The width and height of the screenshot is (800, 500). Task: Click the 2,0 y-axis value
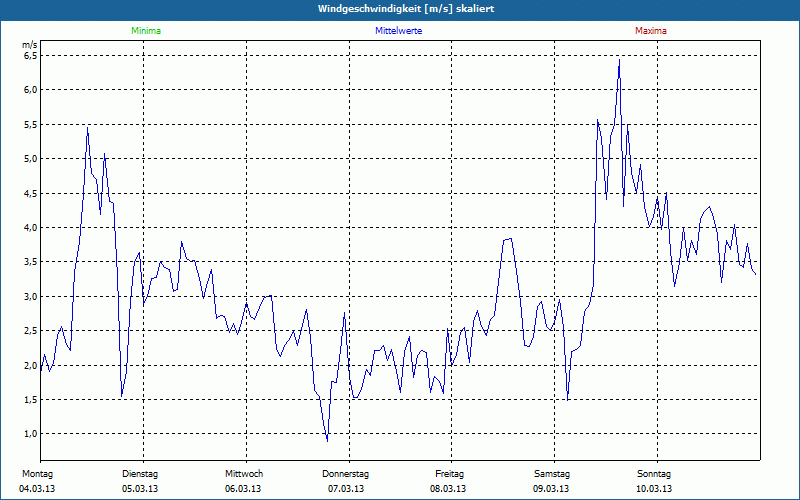point(31,365)
